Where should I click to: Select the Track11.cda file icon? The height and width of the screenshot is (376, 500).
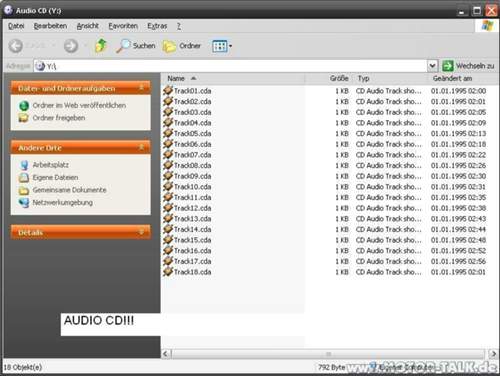[x=168, y=197]
